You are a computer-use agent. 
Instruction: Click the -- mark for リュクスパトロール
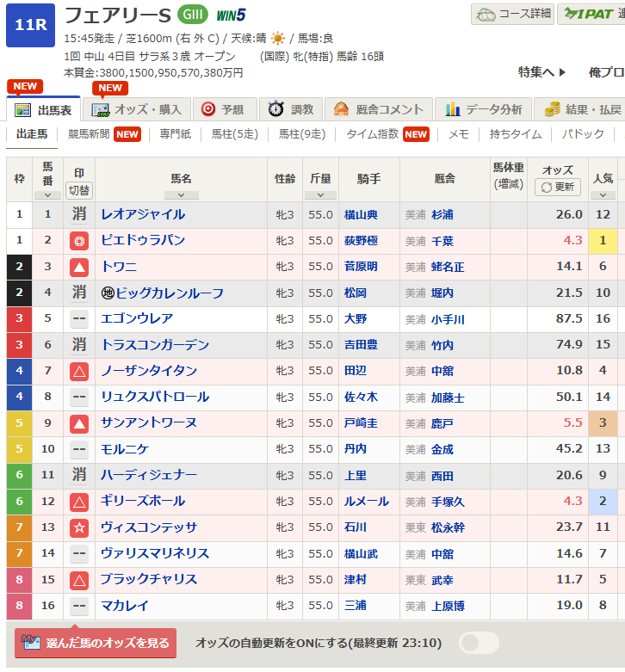[79, 397]
